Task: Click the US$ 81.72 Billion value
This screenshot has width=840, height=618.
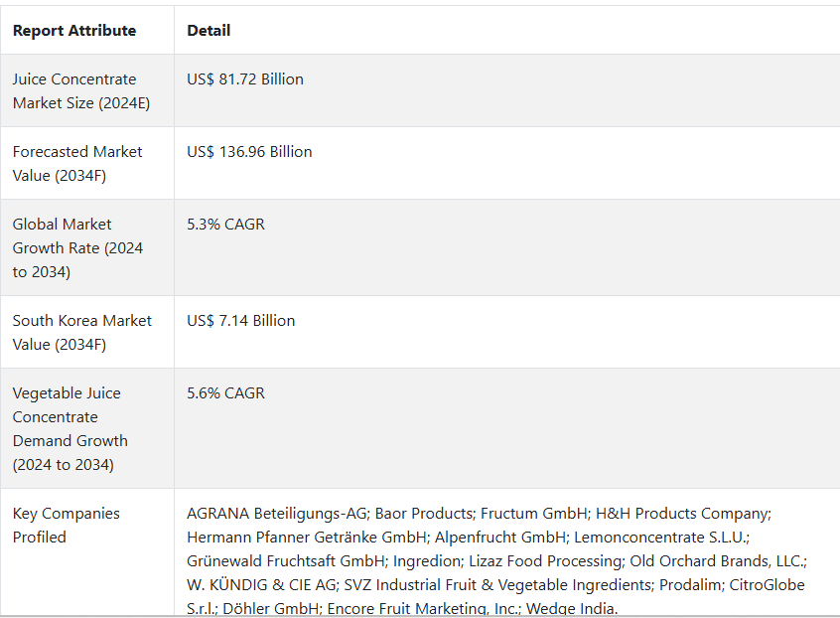Action: [245, 79]
